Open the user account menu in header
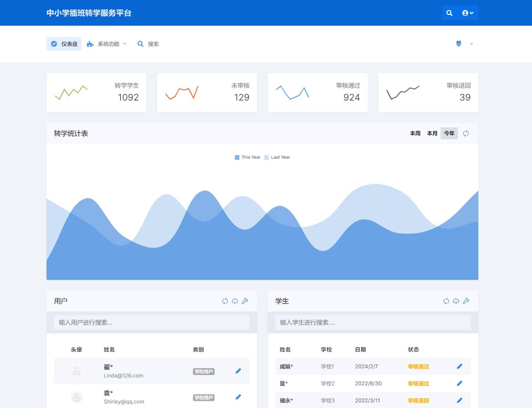The image size is (532, 408). 468,13
